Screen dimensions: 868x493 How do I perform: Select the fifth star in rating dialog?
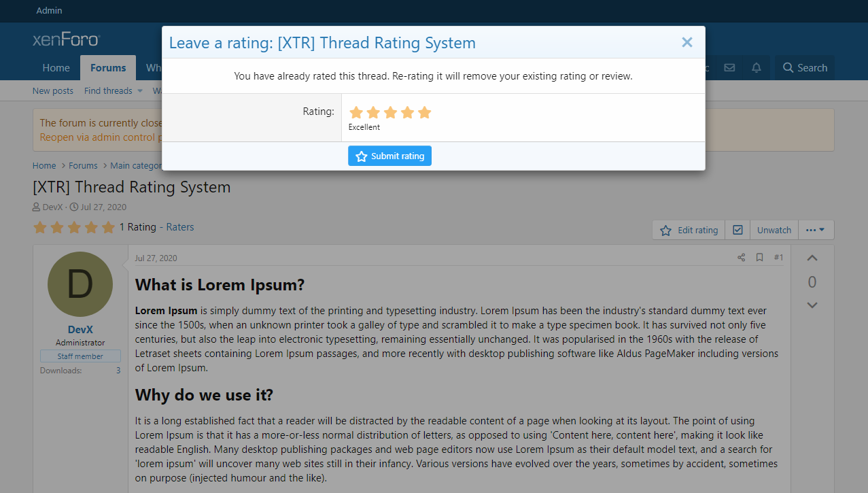tap(425, 112)
